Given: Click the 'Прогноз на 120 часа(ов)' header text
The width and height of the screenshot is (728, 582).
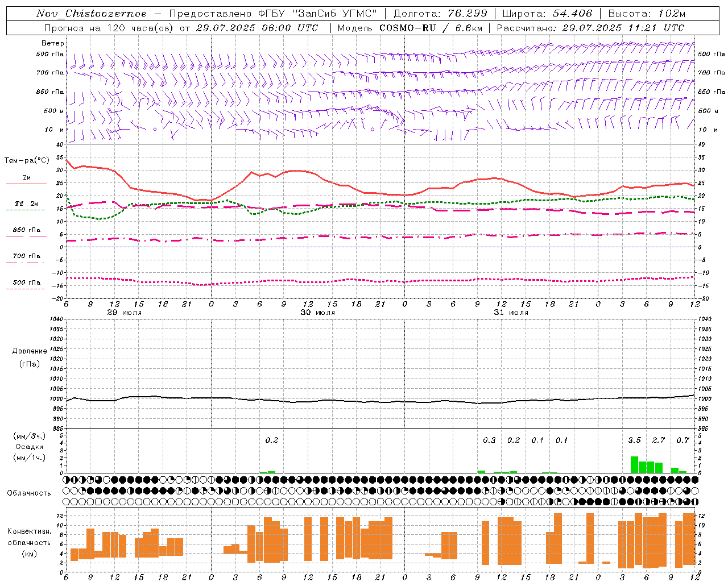Looking at the screenshot, I should pos(109,28).
